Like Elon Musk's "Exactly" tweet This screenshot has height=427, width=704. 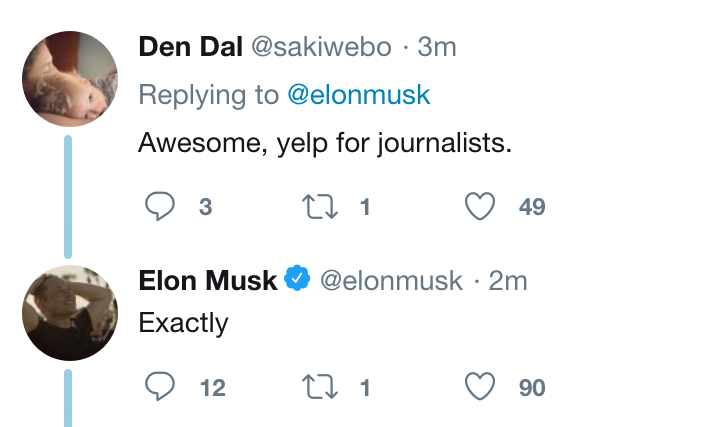coord(482,387)
